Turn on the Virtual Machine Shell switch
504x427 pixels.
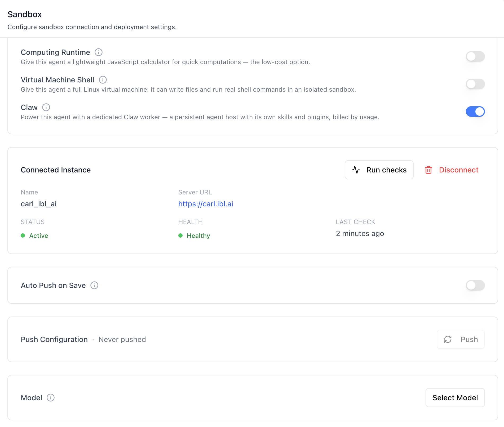pos(475,84)
